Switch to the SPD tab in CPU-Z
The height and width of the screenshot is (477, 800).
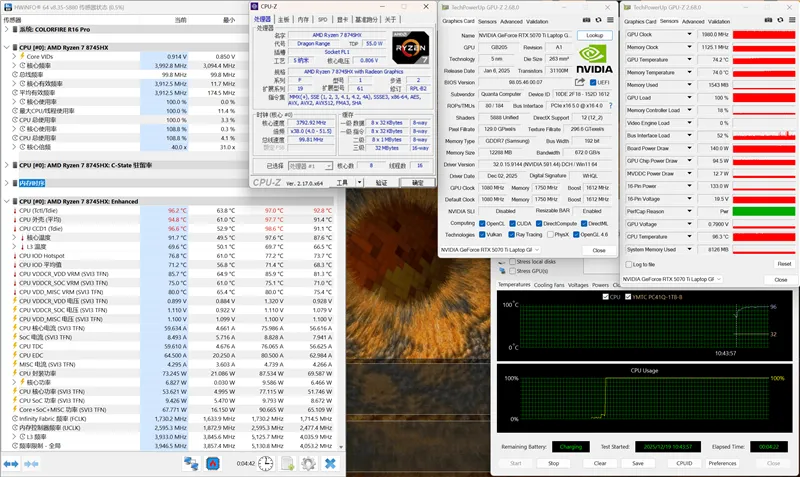(323, 19)
